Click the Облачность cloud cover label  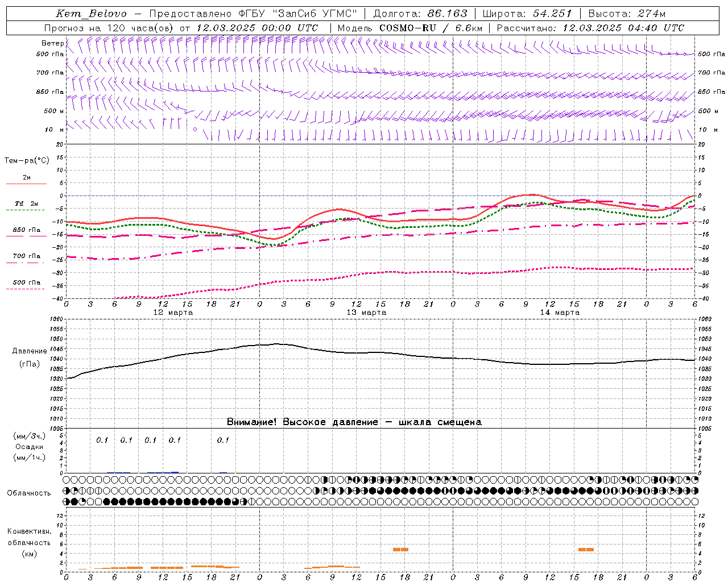[29, 493]
